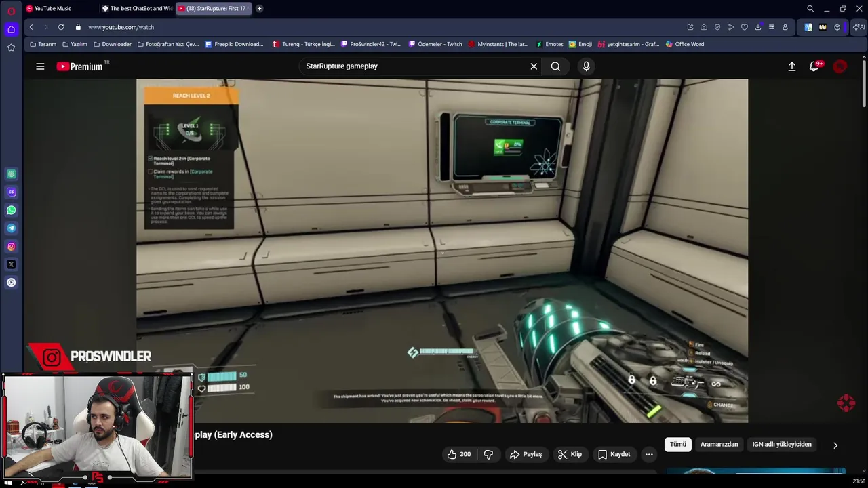The width and height of the screenshot is (868, 488).
Task: Open the Office Word bookmark
Action: [685, 44]
